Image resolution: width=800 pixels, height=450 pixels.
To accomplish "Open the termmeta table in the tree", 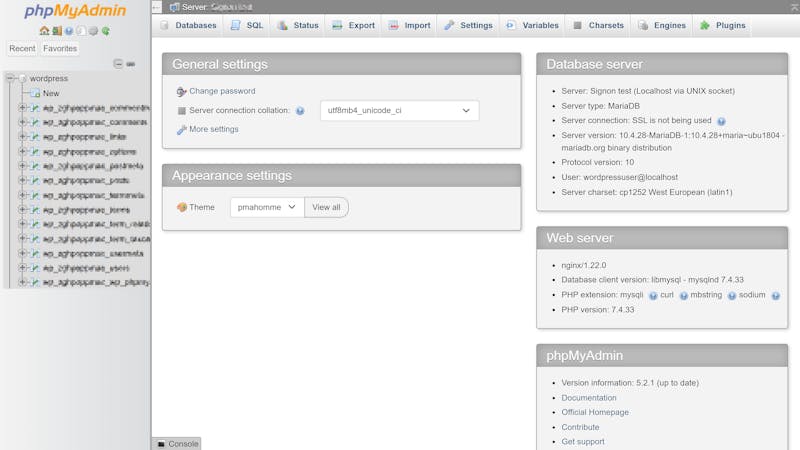I will pos(94,195).
